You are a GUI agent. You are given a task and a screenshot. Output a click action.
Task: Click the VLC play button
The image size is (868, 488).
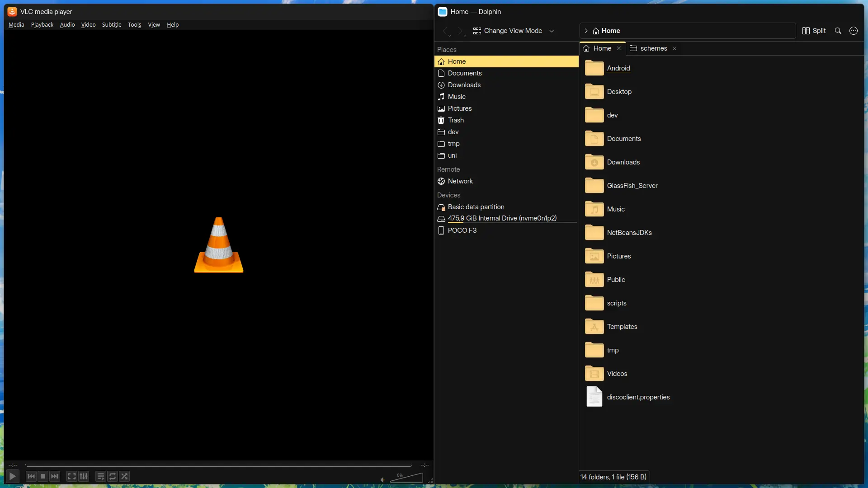(13, 476)
